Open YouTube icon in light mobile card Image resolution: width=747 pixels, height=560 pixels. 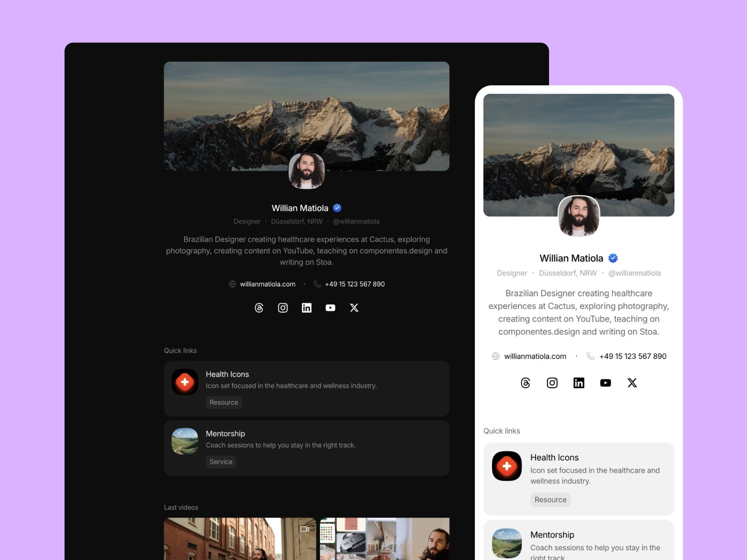click(x=606, y=383)
